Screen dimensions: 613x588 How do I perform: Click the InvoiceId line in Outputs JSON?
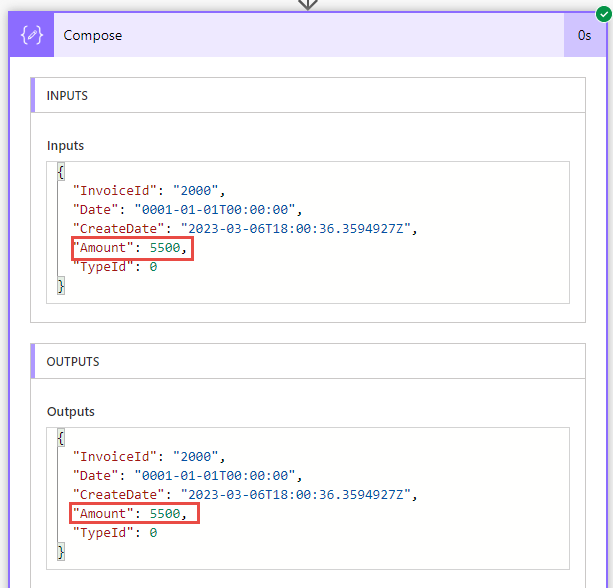pos(149,457)
